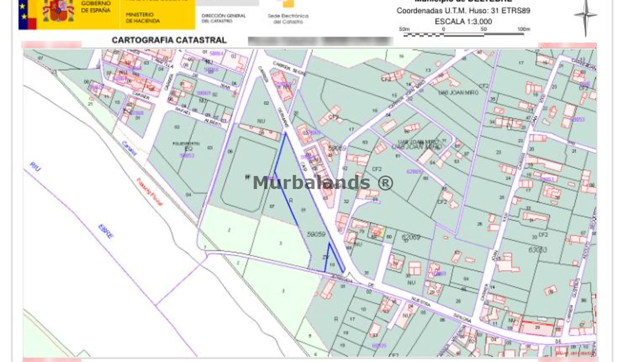Click the block number 59059 in the highlighted parcel

pyautogui.click(x=316, y=234)
